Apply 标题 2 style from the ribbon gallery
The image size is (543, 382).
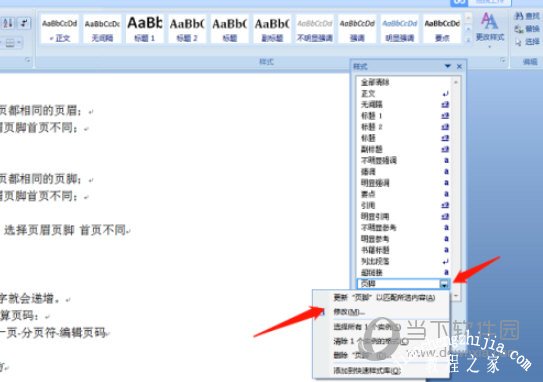click(x=187, y=29)
